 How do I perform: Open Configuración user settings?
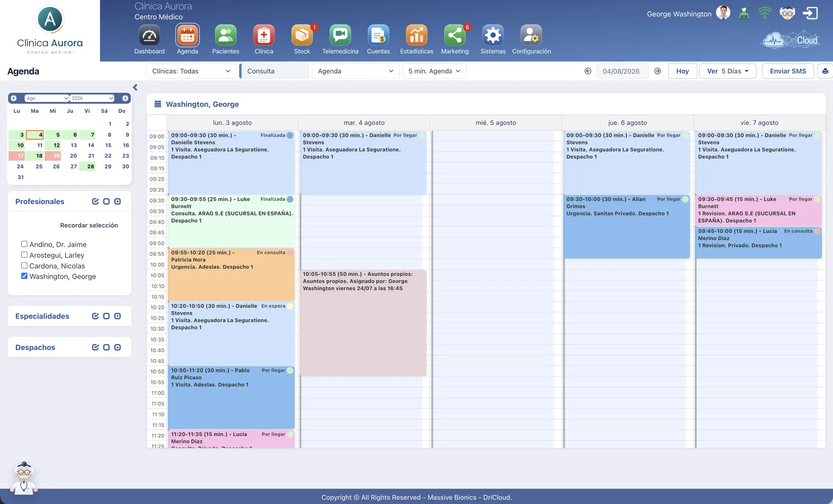[x=531, y=40]
